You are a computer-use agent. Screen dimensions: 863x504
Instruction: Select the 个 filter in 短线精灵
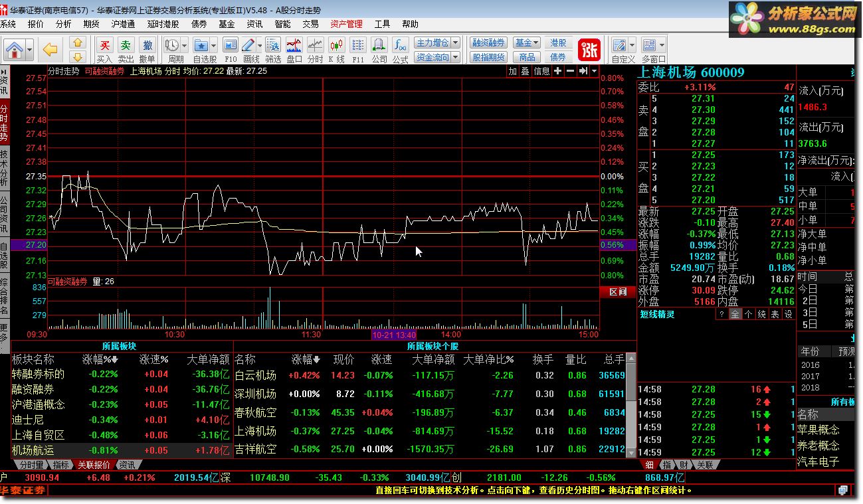(x=749, y=315)
